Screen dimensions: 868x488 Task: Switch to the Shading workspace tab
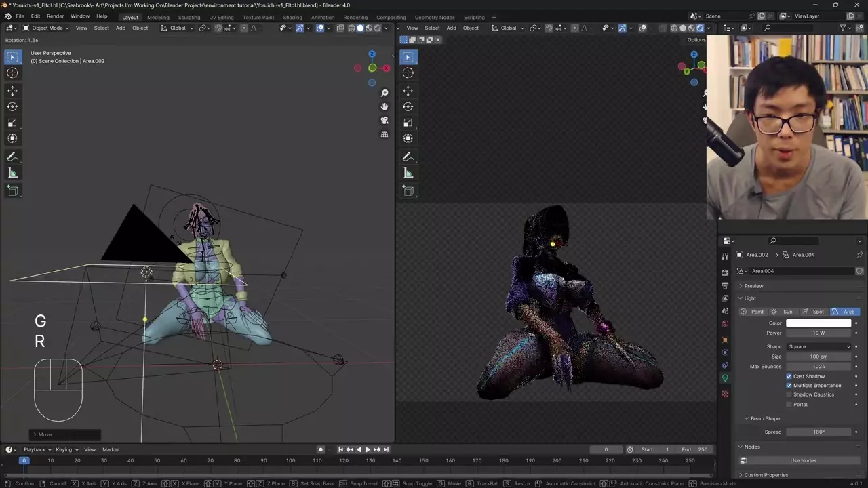point(292,17)
